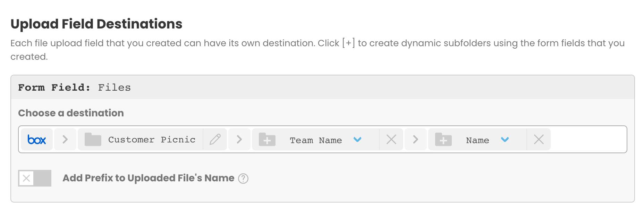Click the Customer Picnic folder icon
This screenshot has width=644, height=214.
click(93, 140)
